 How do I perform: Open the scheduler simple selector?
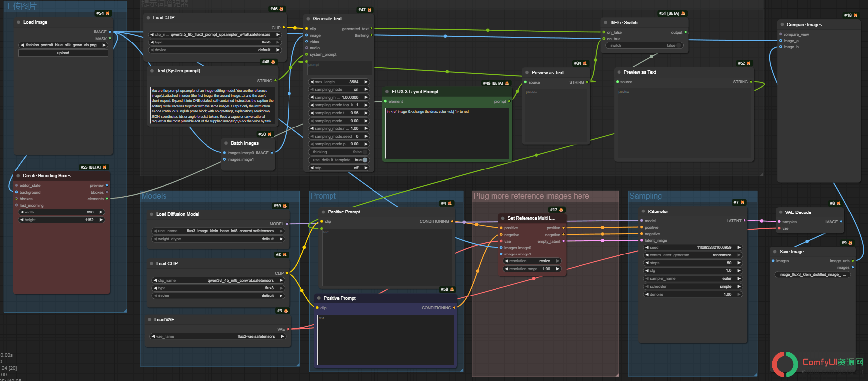point(693,287)
